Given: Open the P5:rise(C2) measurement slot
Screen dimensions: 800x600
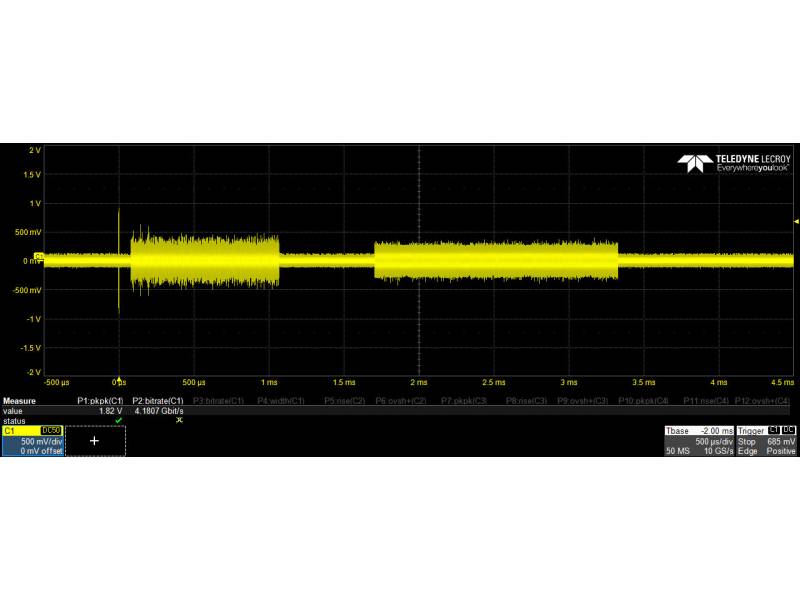Looking at the screenshot, I should (x=340, y=400).
